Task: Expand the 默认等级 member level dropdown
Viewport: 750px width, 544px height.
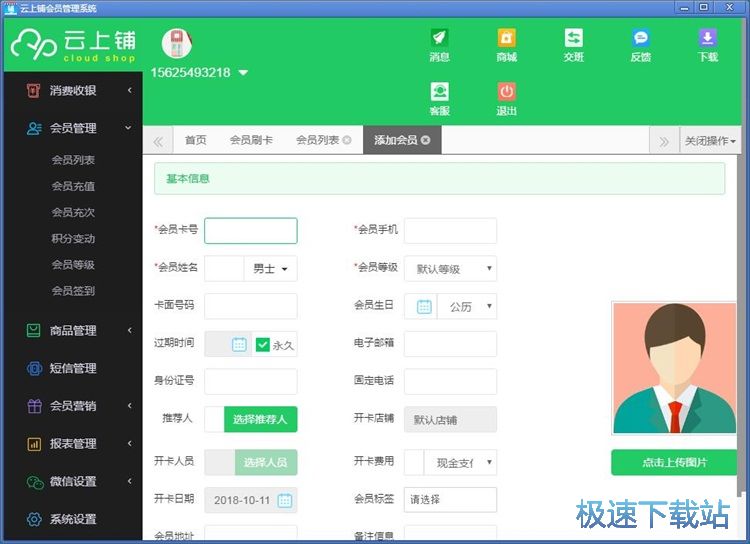Action: [x=450, y=269]
